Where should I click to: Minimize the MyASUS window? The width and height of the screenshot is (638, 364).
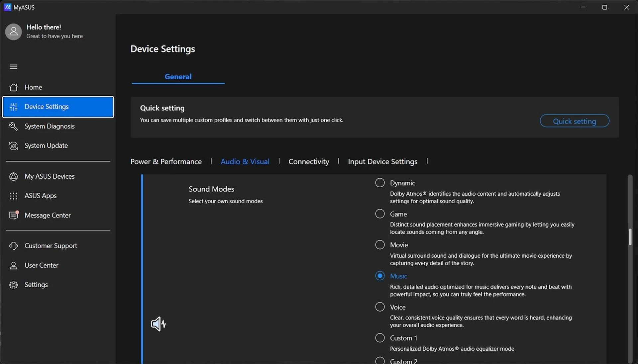[583, 7]
